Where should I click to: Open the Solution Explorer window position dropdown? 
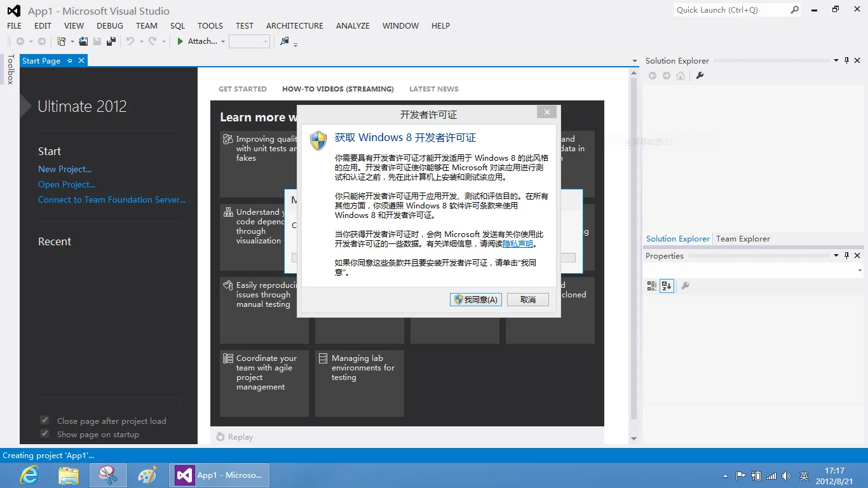pyautogui.click(x=836, y=61)
